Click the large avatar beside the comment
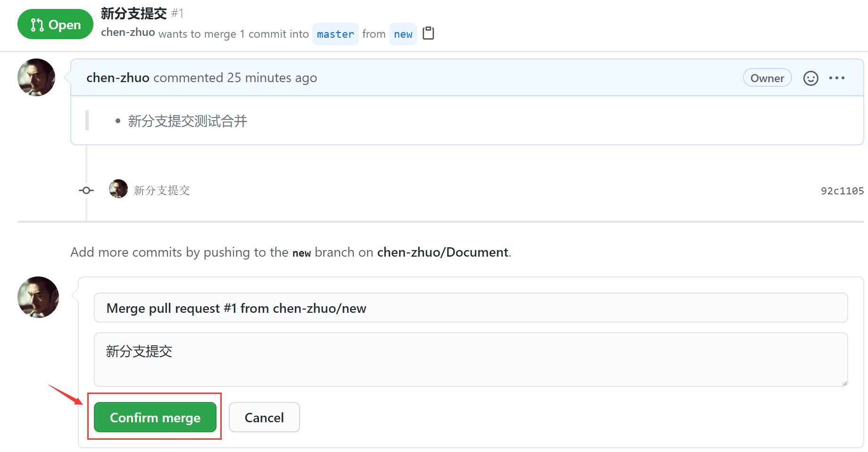Screen dimensions: 868x452 click(x=36, y=77)
